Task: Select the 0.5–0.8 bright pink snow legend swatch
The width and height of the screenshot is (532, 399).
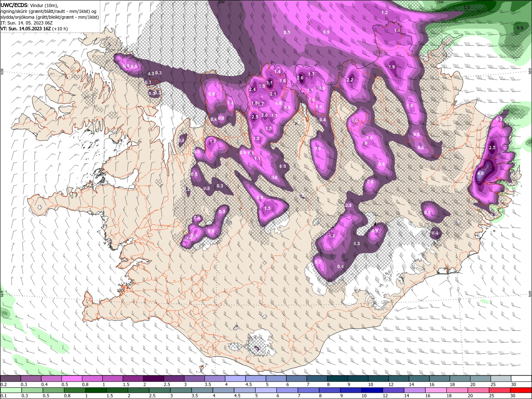Action: point(72,379)
